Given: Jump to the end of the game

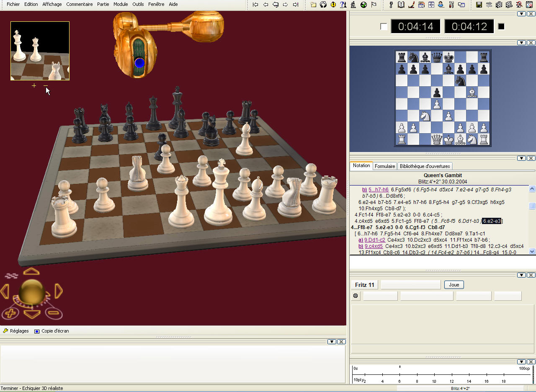Looking at the screenshot, I should 296,5.
